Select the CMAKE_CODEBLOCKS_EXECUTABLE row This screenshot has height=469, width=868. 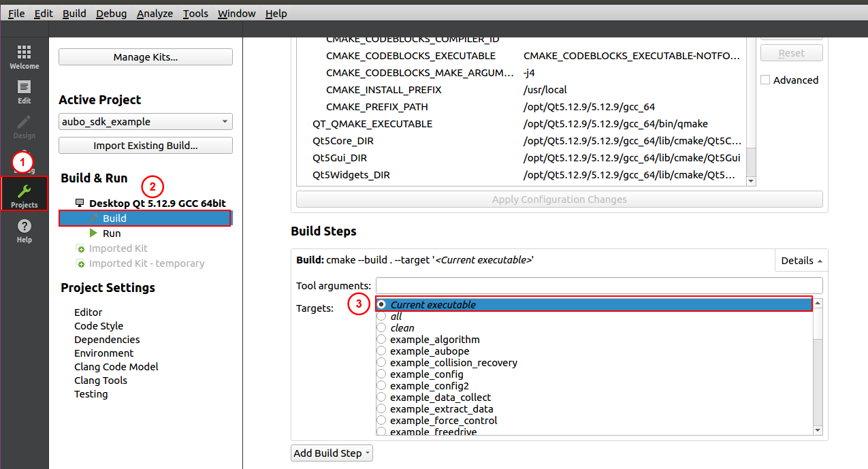(x=521, y=56)
